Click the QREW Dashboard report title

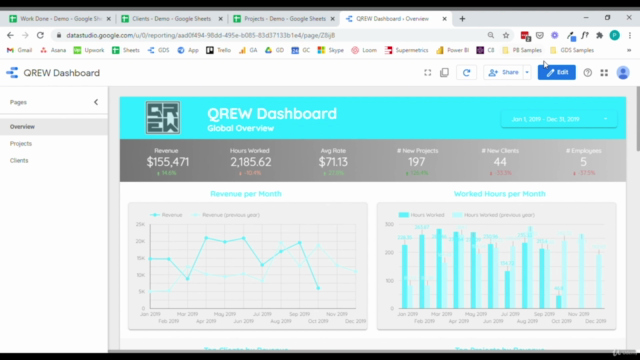pyautogui.click(x=61, y=73)
